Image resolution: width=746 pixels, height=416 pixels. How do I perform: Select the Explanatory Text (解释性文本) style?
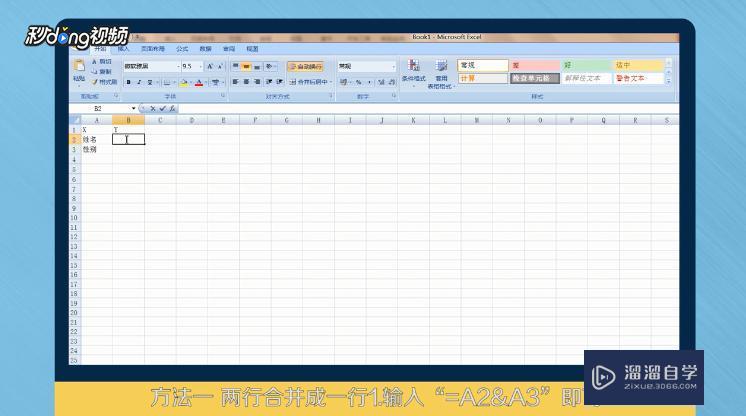tap(587, 78)
